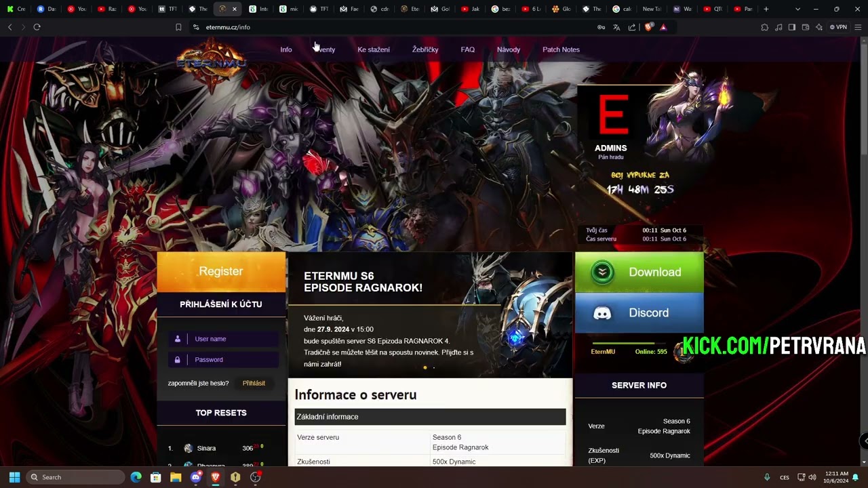Share this page using the share icon
Viewport: 868px width, 488px height.
(632, 27)
